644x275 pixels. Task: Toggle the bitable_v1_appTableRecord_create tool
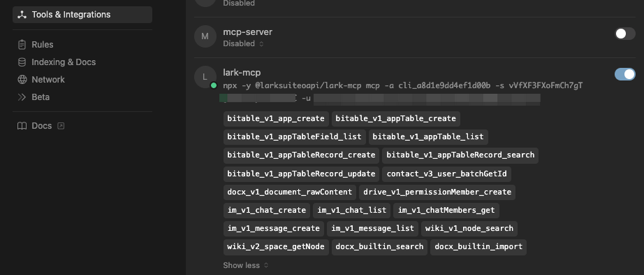[x=302, y=155]
